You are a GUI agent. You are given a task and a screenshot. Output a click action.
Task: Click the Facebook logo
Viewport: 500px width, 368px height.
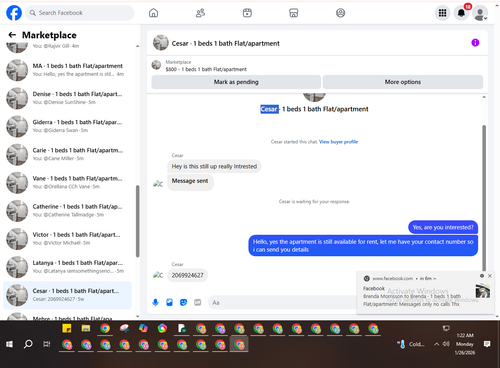pos(14,13)
